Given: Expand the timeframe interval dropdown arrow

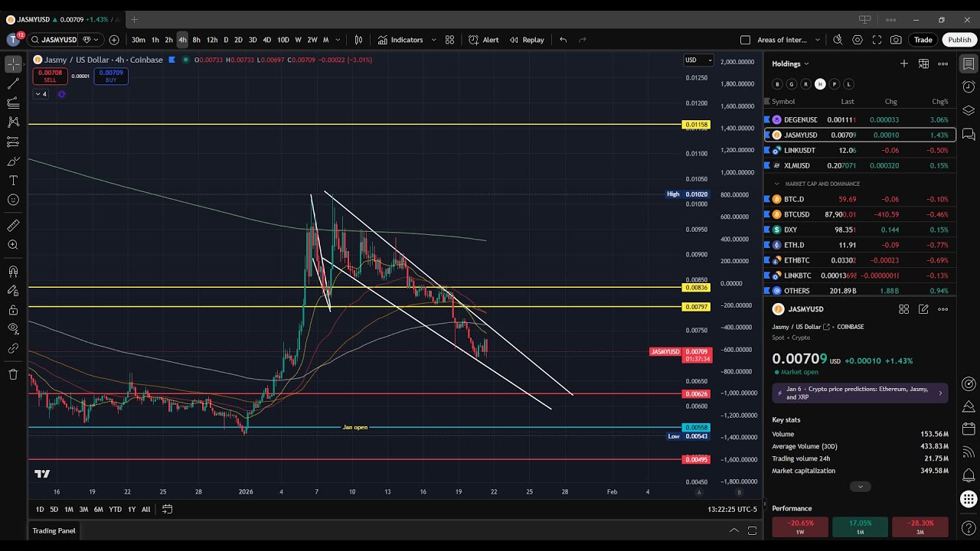Looking at the screenshot, I should tap(338, 40).
